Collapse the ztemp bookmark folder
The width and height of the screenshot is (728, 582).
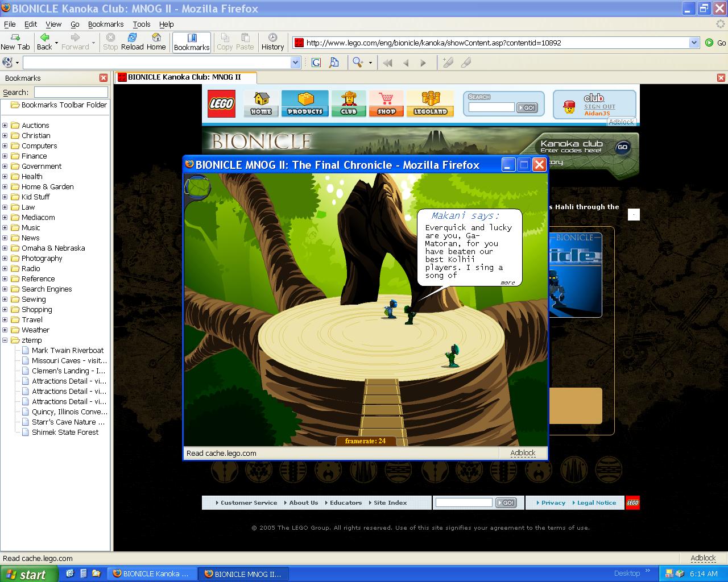point(5,340)
